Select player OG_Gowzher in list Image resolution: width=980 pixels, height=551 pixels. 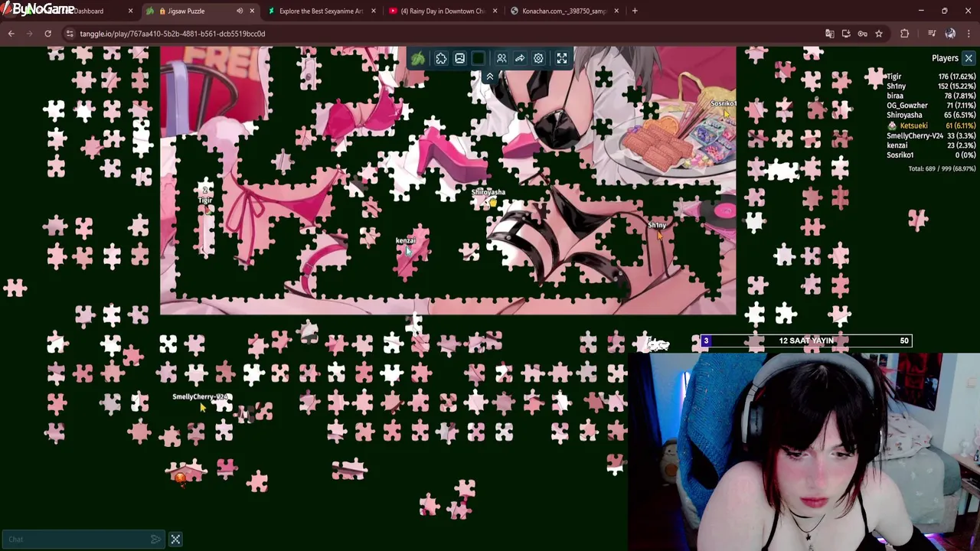tap(931, 106)
